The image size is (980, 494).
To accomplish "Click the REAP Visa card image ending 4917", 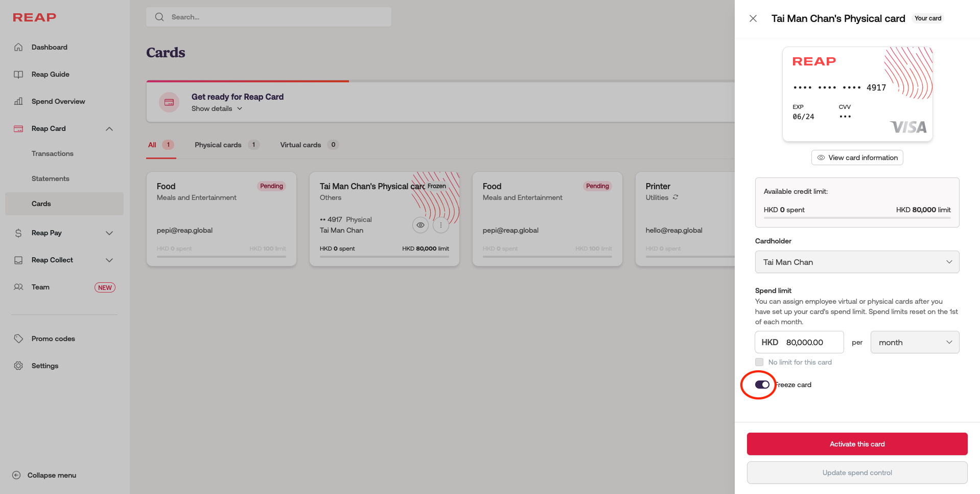I will click(x=857, y=94).
